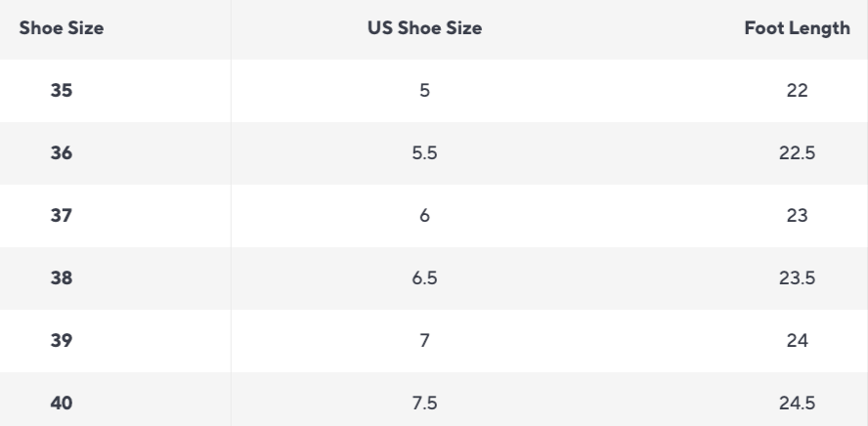Click foot length 22 cell

pos(798,90)
